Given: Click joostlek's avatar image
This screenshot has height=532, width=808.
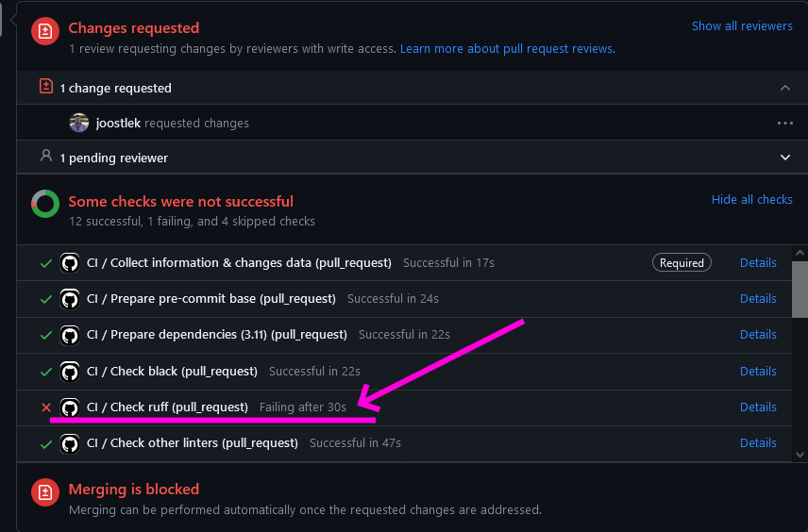Looking at the screenshot, I should click(79, 123).
